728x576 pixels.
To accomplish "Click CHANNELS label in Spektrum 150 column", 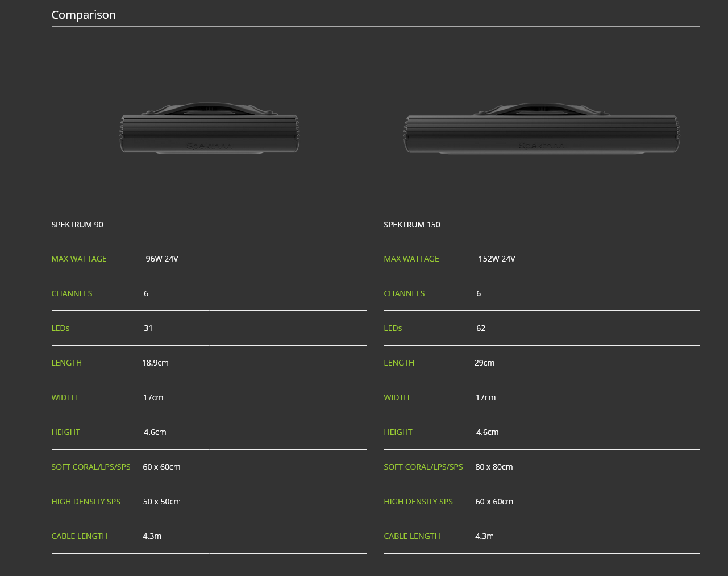I will pos(404,293).
